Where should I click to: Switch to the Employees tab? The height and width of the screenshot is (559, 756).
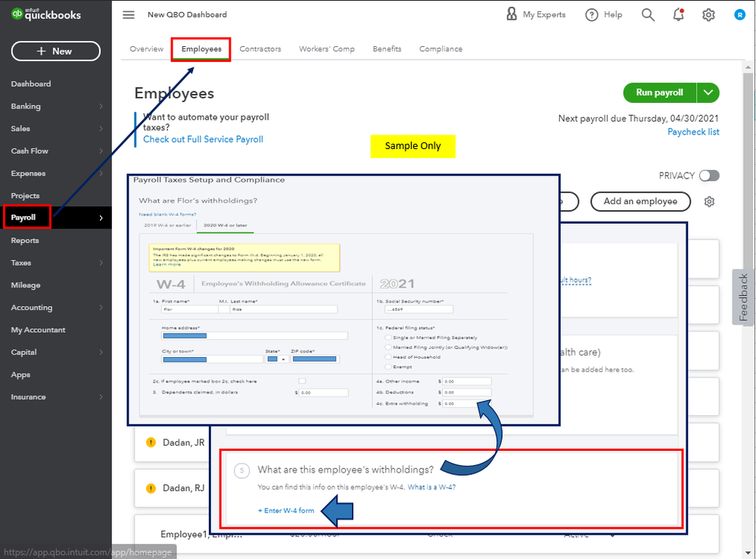pos(201,48)
